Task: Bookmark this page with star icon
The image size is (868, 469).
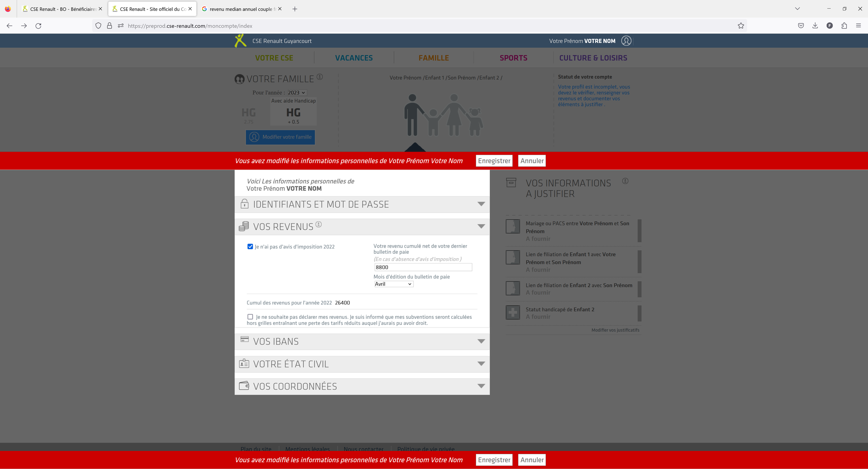Action: [x=741, y=26]
